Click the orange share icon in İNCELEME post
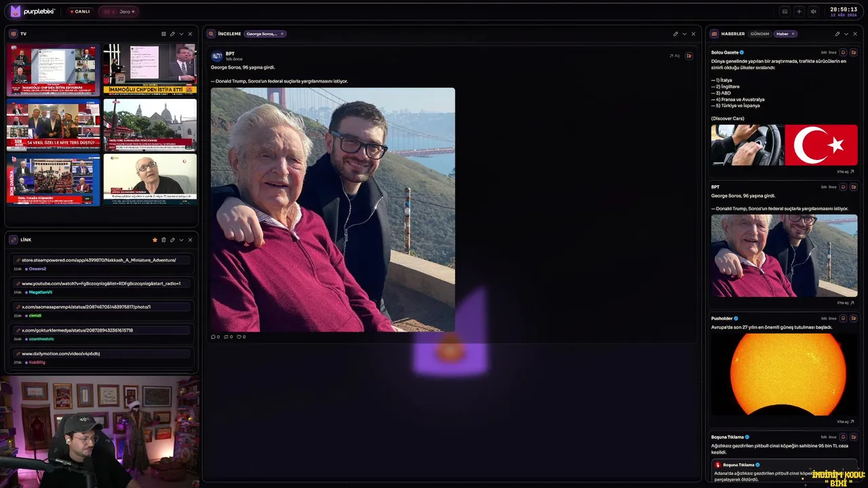Image resolution: width=868 pixels, height=488 pixels. [689, 56]
